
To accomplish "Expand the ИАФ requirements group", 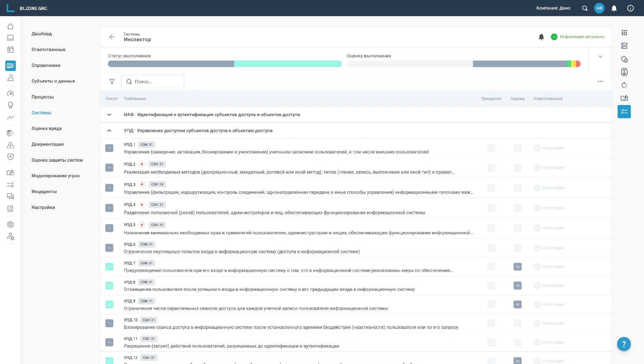I will [x=109, y=115].
